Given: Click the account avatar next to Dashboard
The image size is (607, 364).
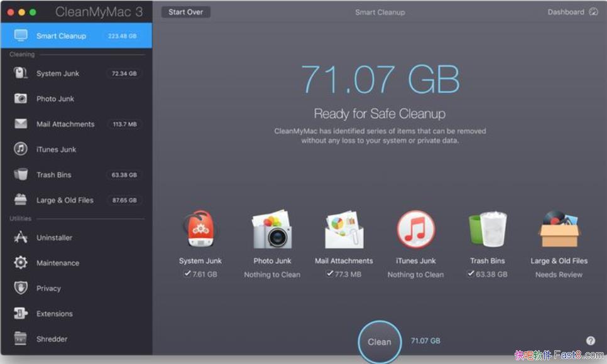Looking at the screenshot, I should (593, 11).
